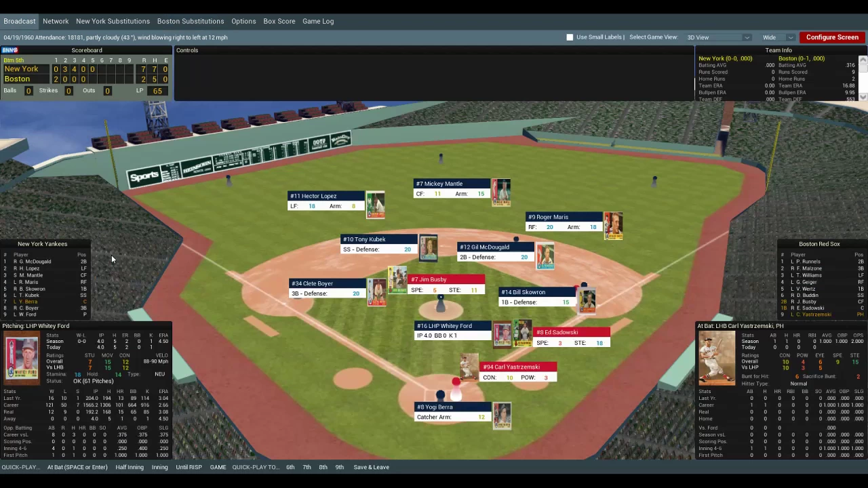Select M. Mantle in Yankees lineup
This screenshot has width=868, height=488.
[x=44, y=275]
